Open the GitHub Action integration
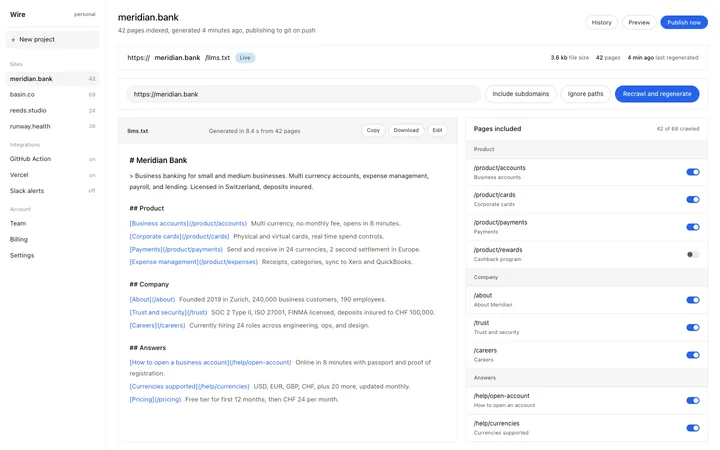The image size is (720, 450). (52, 159)
